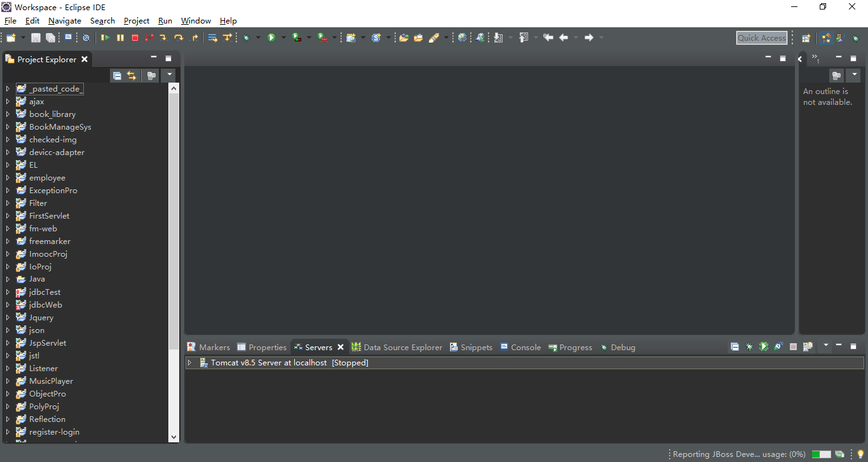Click Project Explorer scrollbar up arrow
868x462 pixels.
tap(174, 88)
